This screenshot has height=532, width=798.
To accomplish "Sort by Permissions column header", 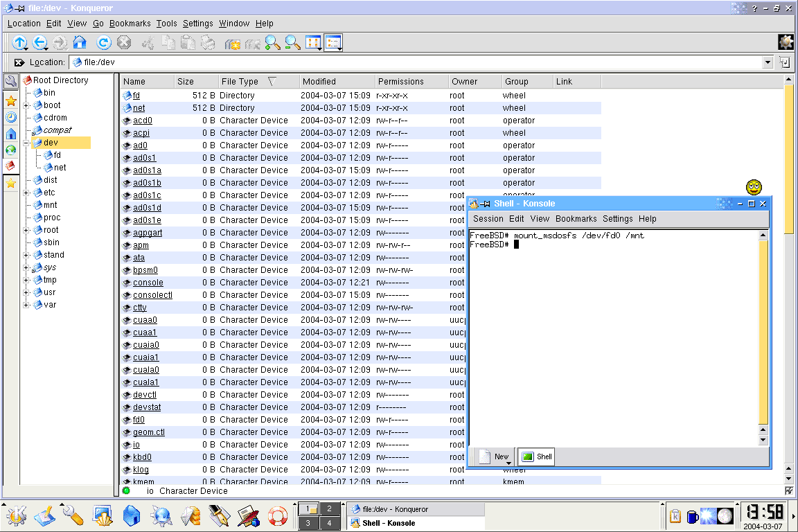I will tap(411, 82).
